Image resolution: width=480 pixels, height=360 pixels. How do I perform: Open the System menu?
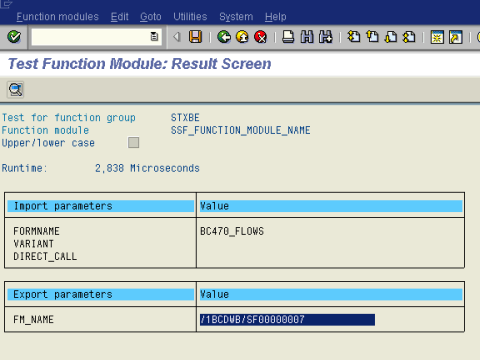[x=236, y=17]
